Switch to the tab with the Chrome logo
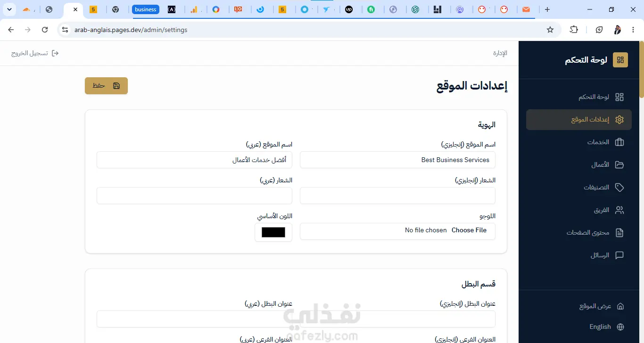Image resolution: width=644 pixels, height=343 pixels. [x=116, y=9]
